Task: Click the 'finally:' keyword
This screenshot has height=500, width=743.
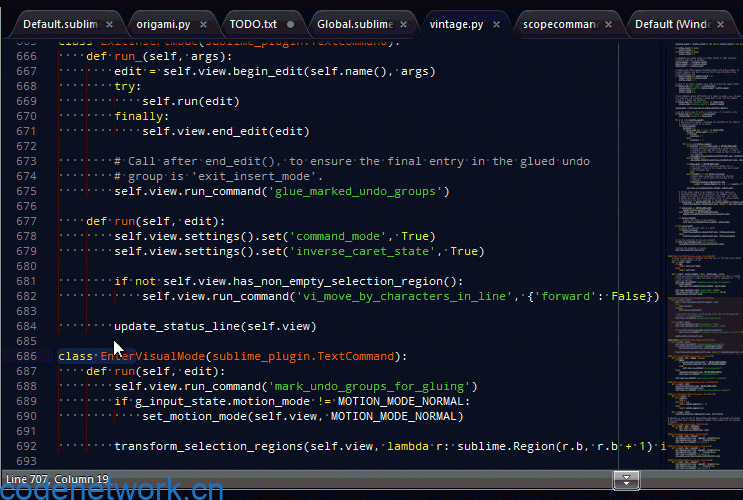Action: coord(142,117)
